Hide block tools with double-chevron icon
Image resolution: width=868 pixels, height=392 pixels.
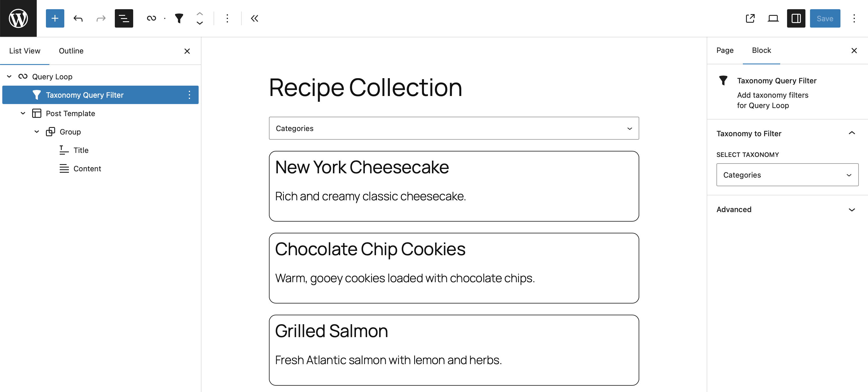point(254,18)
